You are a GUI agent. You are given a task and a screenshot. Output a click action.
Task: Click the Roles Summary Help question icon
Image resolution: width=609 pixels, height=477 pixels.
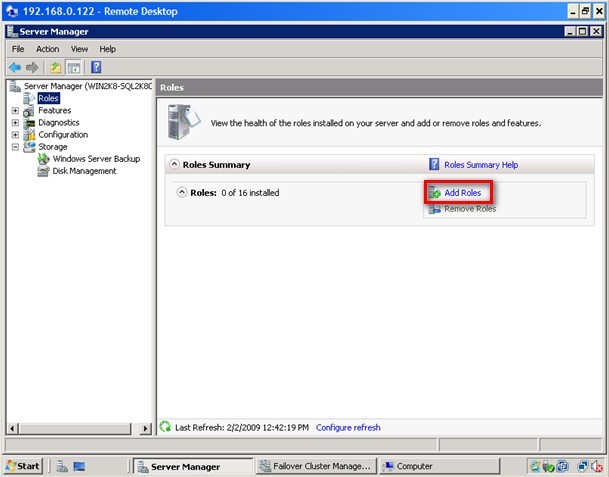(x=434, y=164)
